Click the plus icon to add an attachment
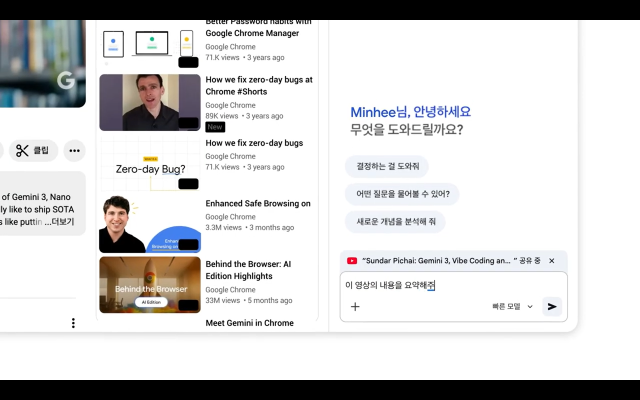The image size is (640, 400). click(355, 307)
